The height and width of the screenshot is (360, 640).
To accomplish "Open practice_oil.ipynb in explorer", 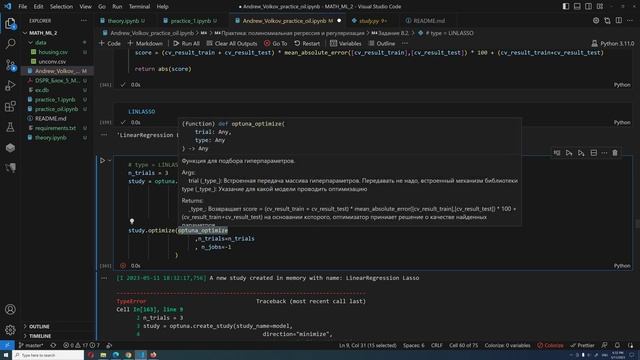I will tap(56, 109).
